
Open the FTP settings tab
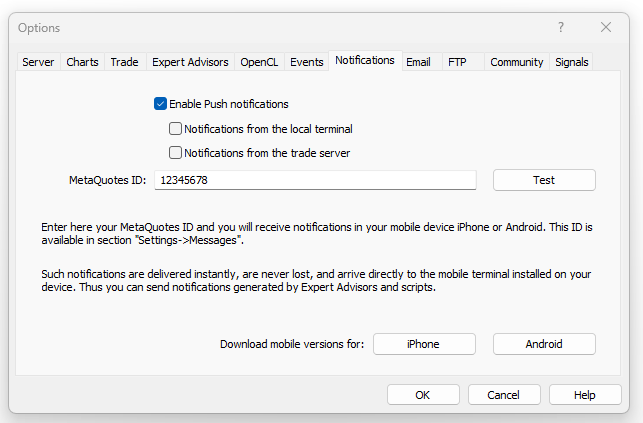(x=457, y=62)
